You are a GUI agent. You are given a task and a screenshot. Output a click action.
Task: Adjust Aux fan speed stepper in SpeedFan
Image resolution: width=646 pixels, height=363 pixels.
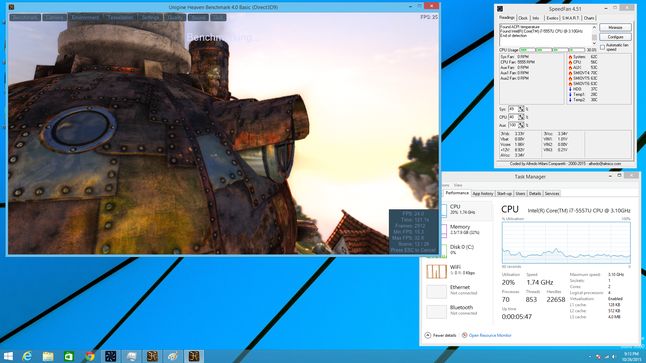point(521,125)
